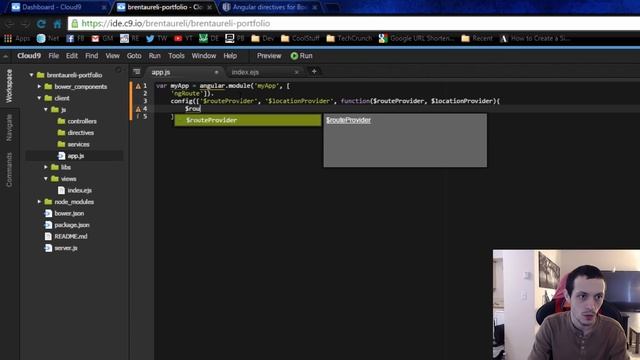Switch to Dashboard - Cloud9 browser tab

[57, 7]
